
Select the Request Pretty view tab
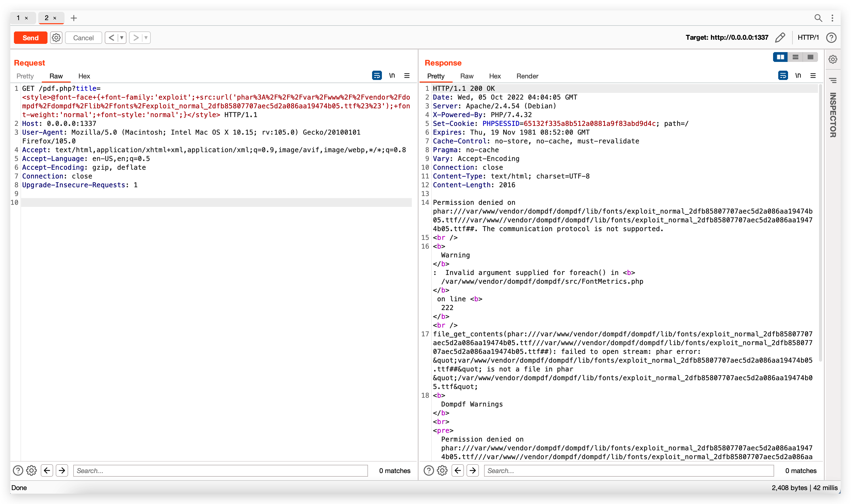pyautogui.click(x=25, y=76)
